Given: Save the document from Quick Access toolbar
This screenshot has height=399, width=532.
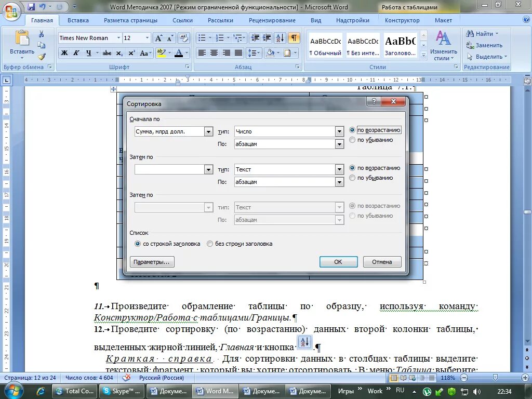Looking at the screenshot, I should click(x=31, y=6).
